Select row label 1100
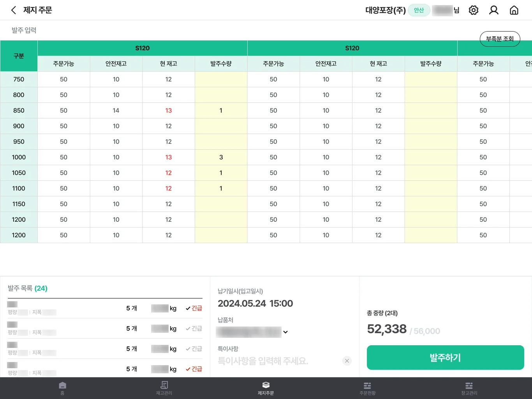Screen dimensions: 532x399 click(19, 189)
